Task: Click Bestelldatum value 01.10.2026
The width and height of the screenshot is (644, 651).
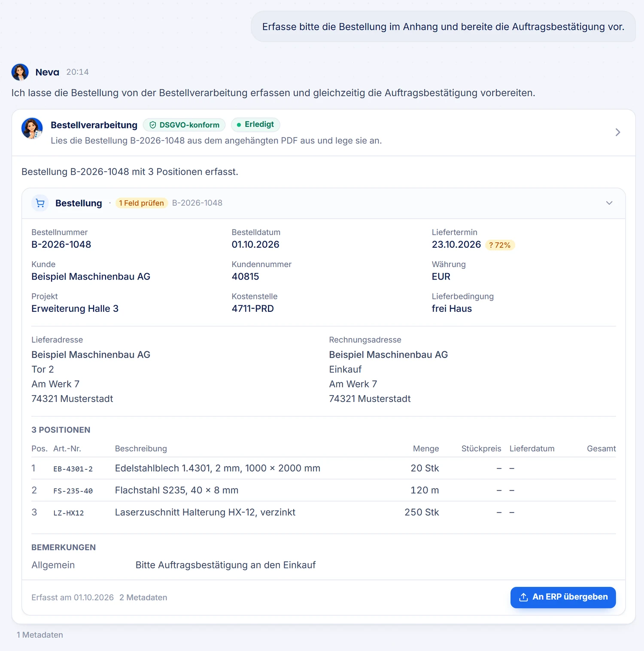Action: click(255, 245)
